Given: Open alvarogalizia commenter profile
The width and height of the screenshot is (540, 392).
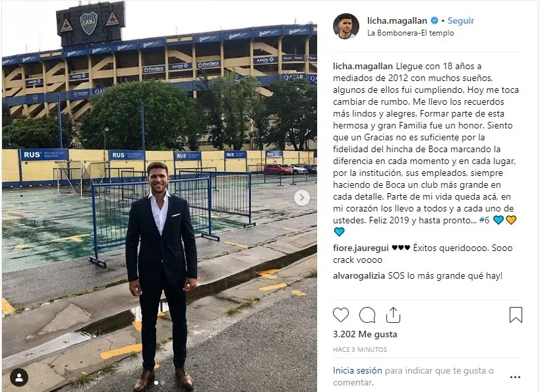Looking at the screenshot, I should pyautogui.click(x=359, y=275).
